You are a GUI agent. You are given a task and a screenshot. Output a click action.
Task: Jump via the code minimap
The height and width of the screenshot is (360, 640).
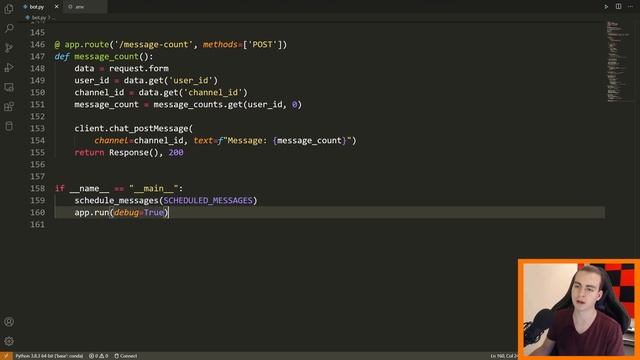620,61
